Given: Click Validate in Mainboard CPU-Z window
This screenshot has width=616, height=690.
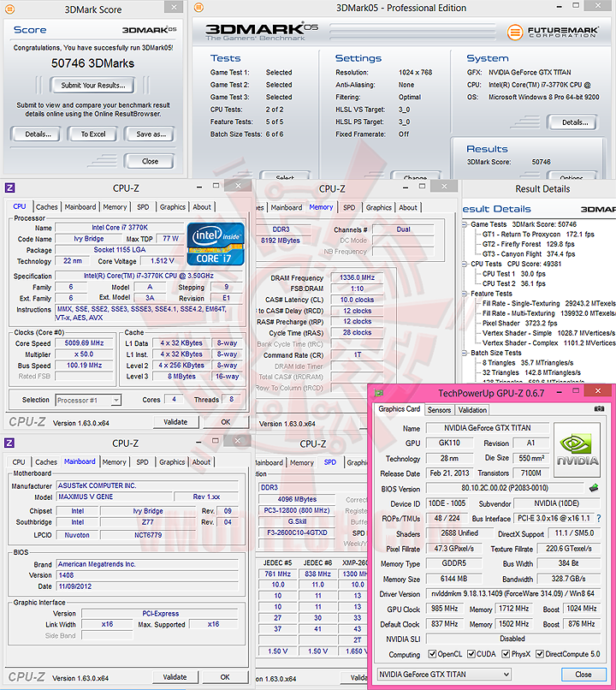Looking at the screenshot, I should (175, 677).
